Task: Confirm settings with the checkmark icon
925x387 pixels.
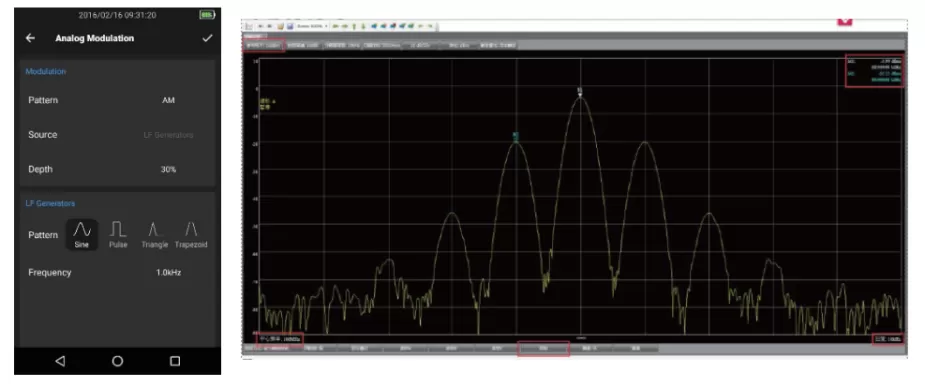Action: point(207,38)
